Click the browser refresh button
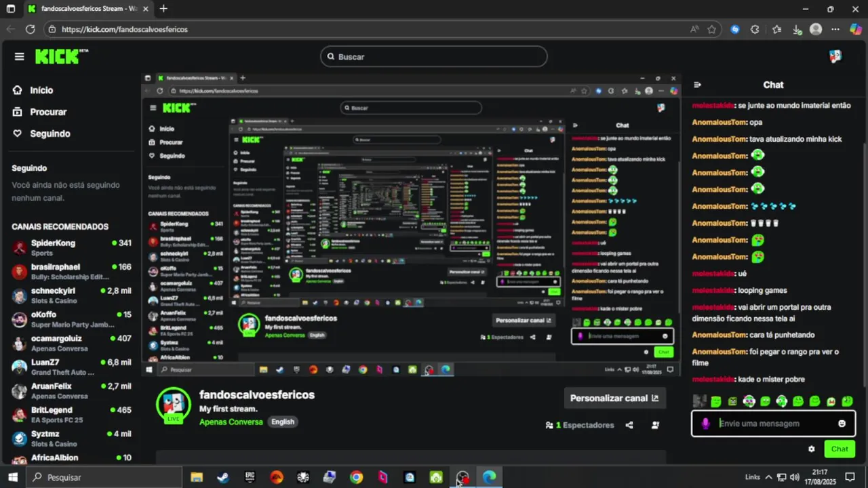 (x=30, y=29)
